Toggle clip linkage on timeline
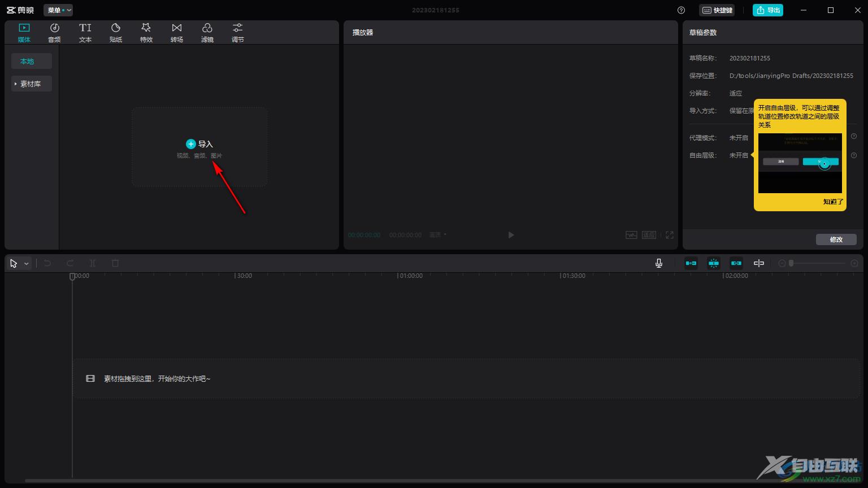The width and height of the screenshot is (868, 488). point(736,263)
